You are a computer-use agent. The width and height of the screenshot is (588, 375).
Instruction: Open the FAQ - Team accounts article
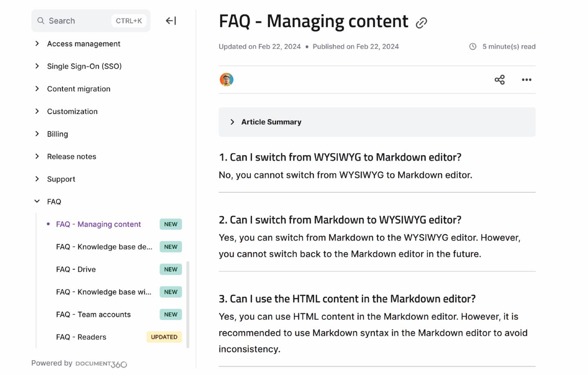pyautogui.click(x=94, y=315)
